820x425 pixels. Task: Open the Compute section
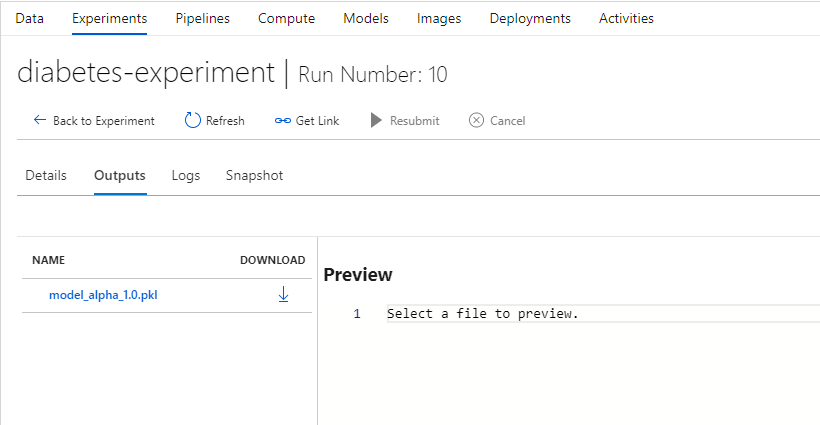click(286, 18)
